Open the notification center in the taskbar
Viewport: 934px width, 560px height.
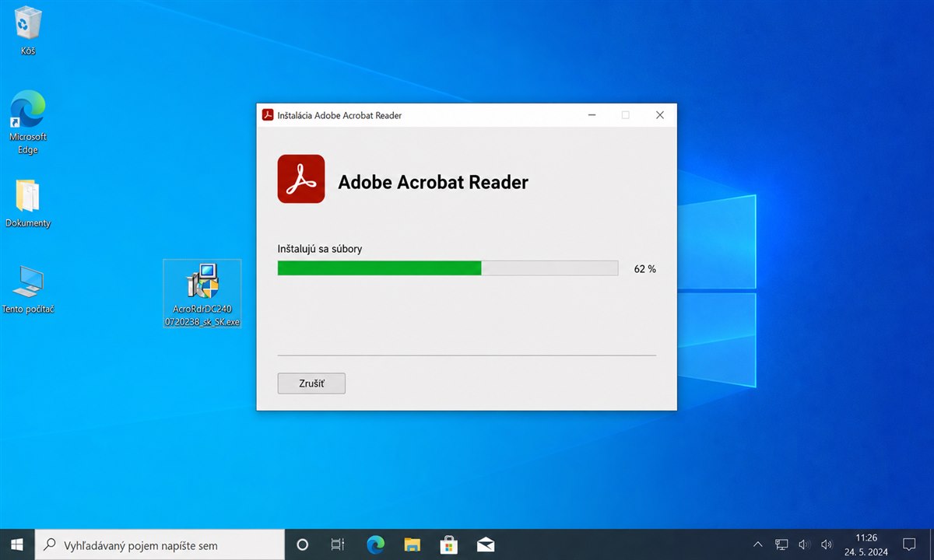coord(908,544)
